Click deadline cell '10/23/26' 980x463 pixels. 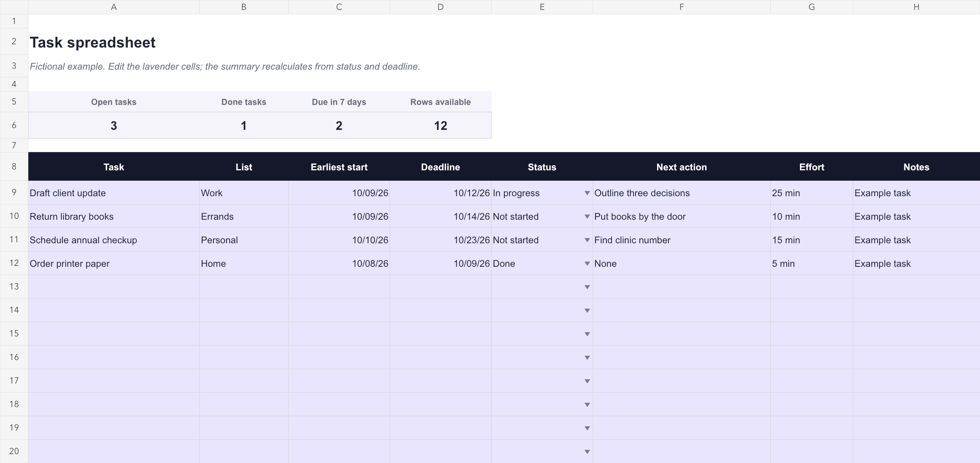(440, 240)
